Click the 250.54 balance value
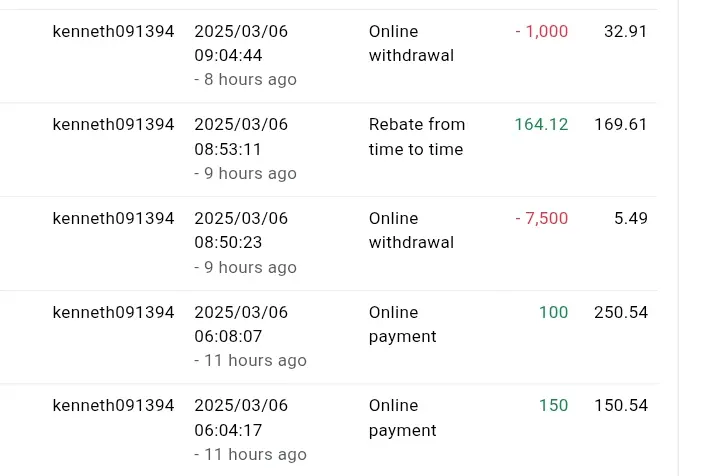Screen dimensions: 720x476 pyautogui.click(x=621, y=312)
